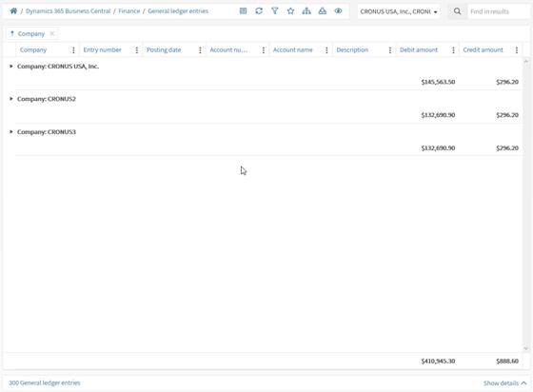Expand the CRONUS3 company group
The width and height of the screenshot is (533, 392).
coord(10,132)
